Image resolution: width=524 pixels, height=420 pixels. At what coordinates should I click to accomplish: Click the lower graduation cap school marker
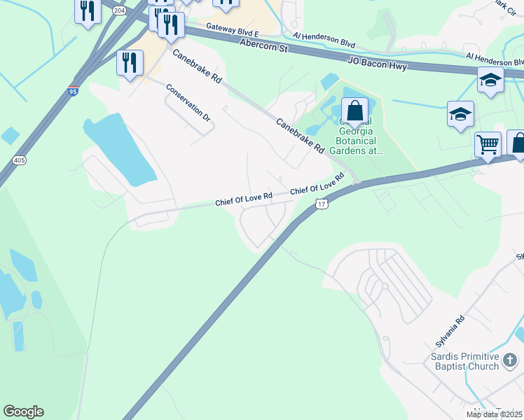pos(460,116)
